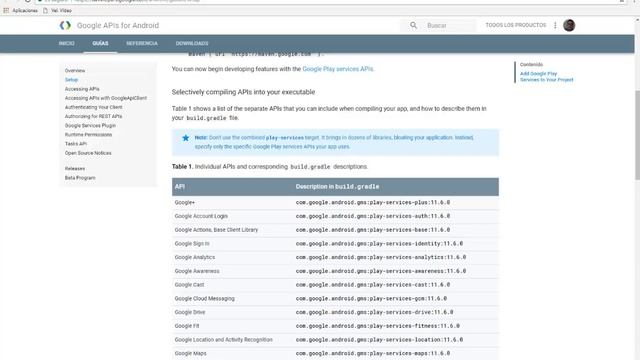Screen dimensions: 640x360
Task: Follow the Google Play services APIs link
Action: (x=338, y=69)
